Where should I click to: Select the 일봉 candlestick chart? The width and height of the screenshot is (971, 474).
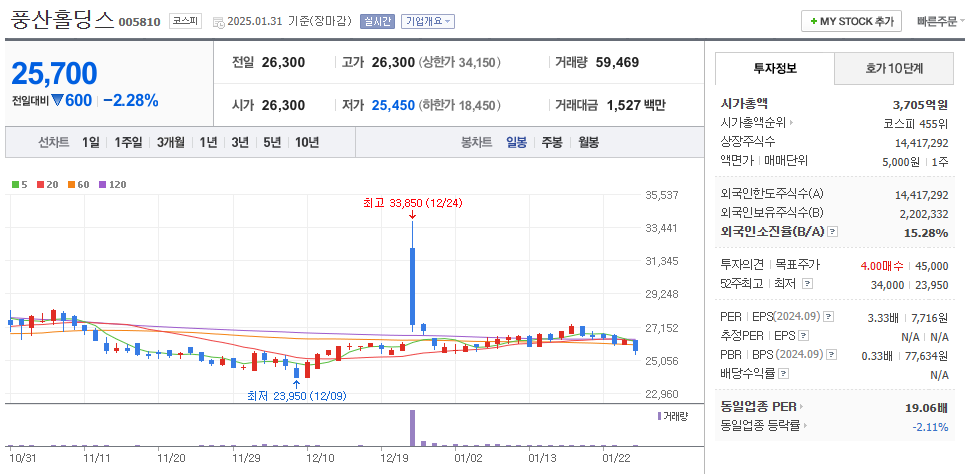[516, 143]
